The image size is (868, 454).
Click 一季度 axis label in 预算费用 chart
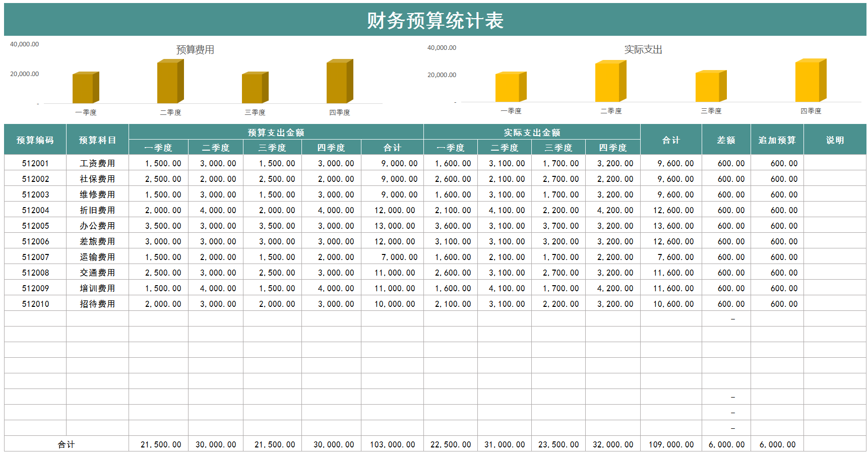[x=86, y=112]
